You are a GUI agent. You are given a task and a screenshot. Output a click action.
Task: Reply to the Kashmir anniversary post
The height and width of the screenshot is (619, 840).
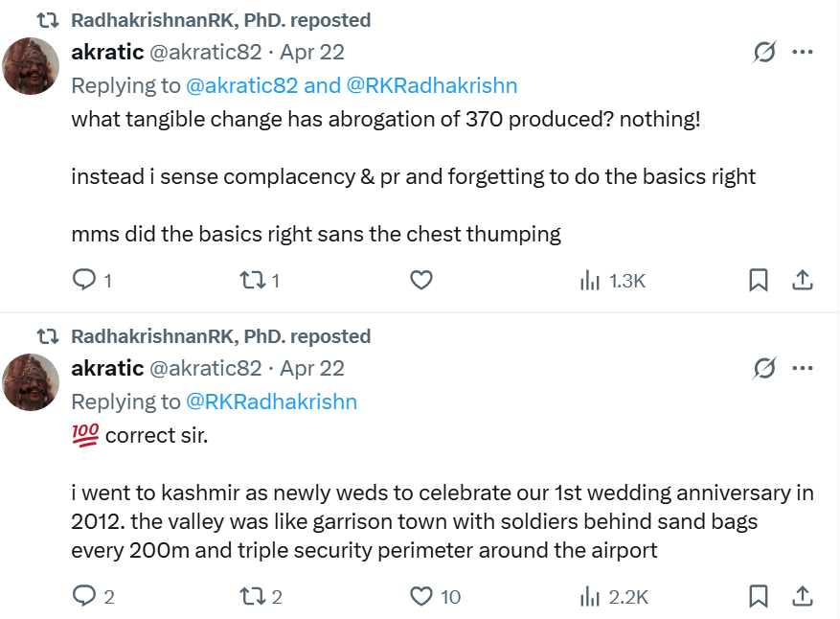coord(85,597)
